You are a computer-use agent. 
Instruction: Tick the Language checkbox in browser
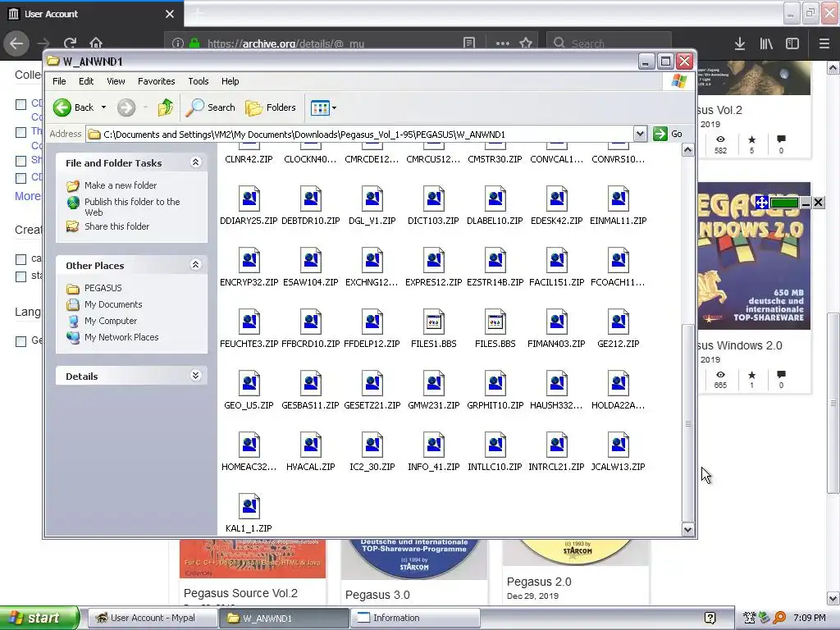(21, 341)
